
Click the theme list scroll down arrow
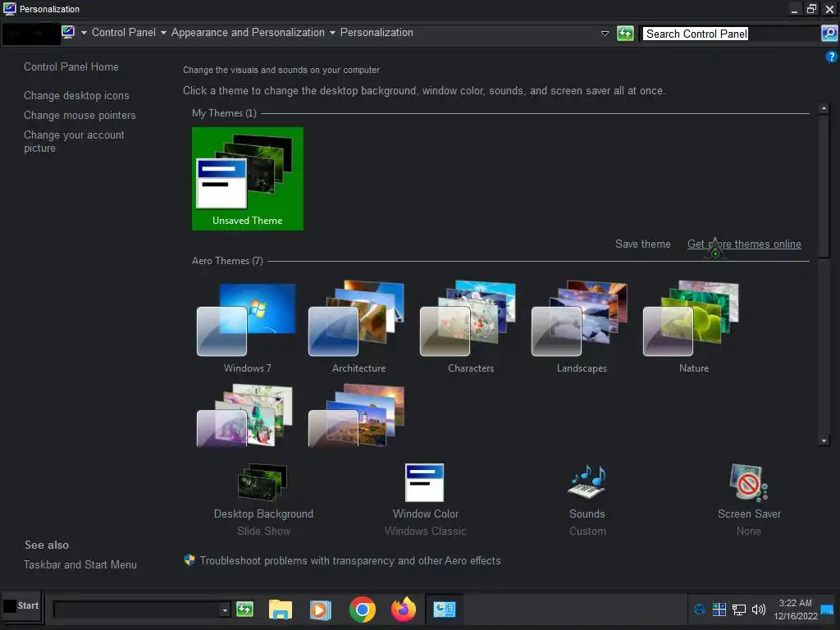point(824,441)
